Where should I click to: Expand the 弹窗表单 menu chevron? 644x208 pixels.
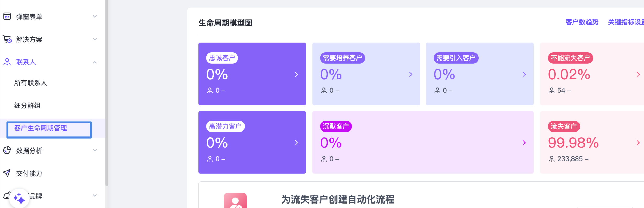[95, 17]
